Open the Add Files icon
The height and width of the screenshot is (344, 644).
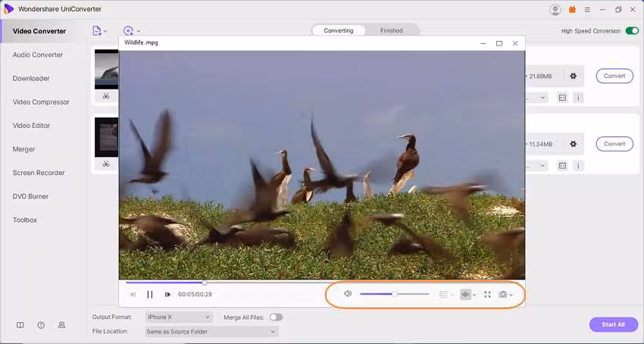tap(96, 31)
